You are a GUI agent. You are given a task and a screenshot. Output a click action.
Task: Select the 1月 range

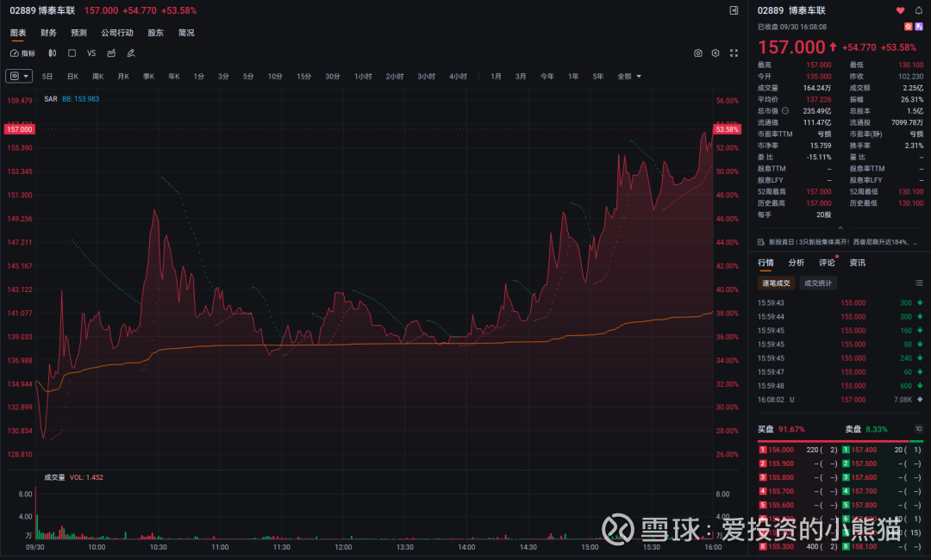tap(496, 77)
